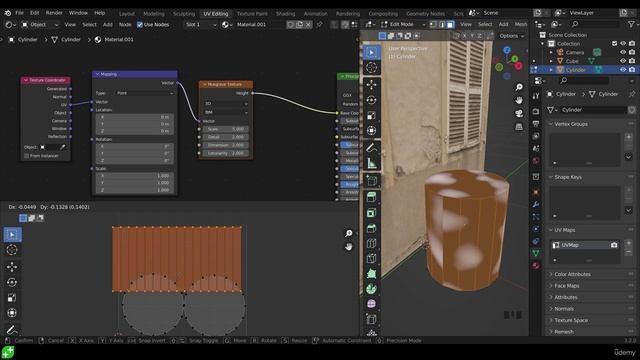
Task: Select the Move tool in 3D viewport
Action: click(371, 84)
